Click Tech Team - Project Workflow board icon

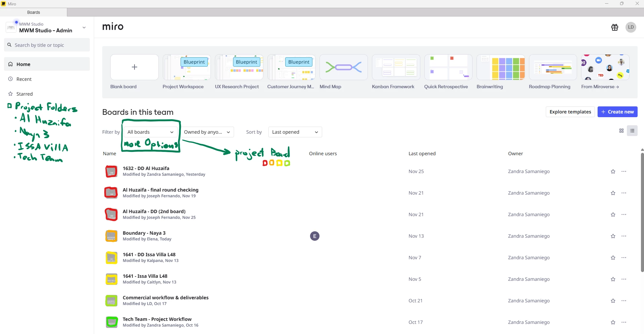click(111, 322)
